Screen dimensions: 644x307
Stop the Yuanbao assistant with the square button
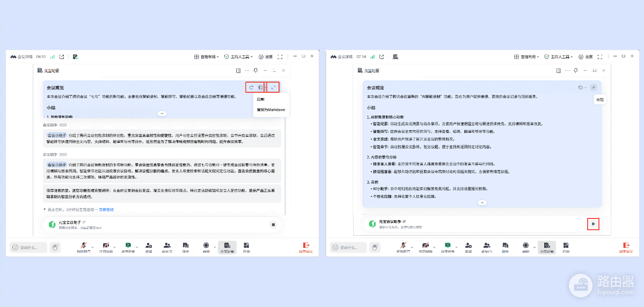(273, 224)
